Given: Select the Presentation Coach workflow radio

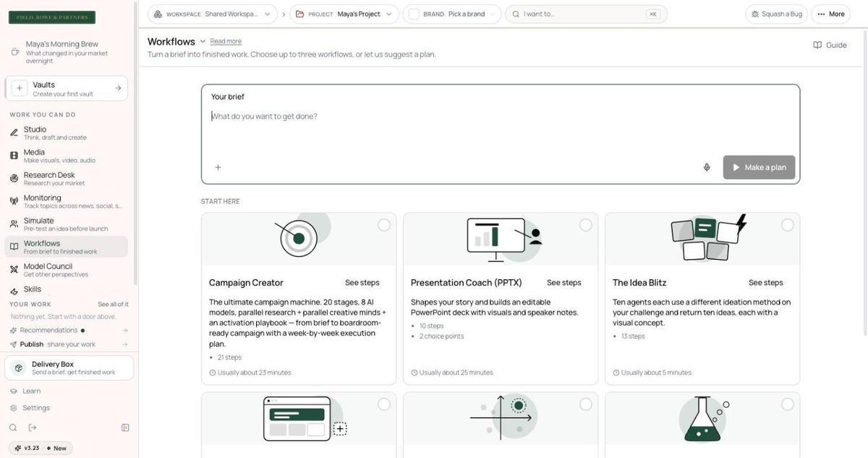Looking at the screenshot, I should (x=586, y=225).
